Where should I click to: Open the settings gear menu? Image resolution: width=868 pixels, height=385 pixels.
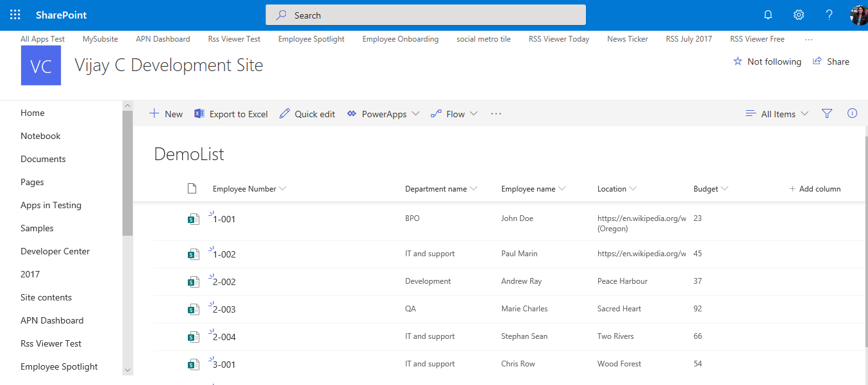[798, 15]
